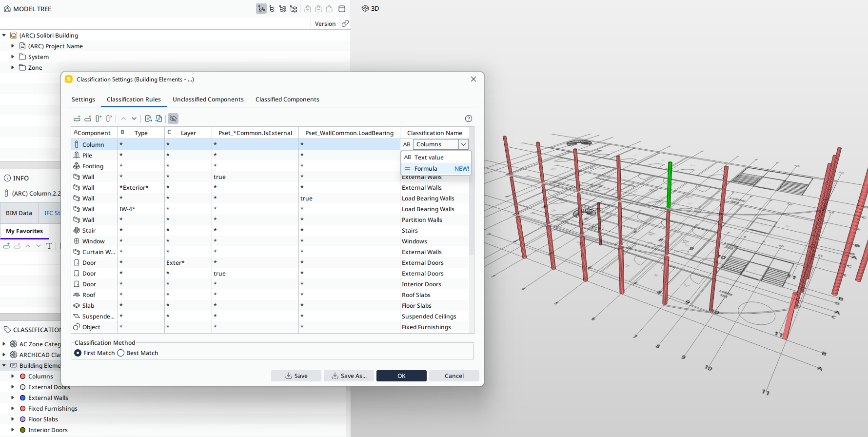Click the green highlighted column in 3D view

click(x=670, y=184)
